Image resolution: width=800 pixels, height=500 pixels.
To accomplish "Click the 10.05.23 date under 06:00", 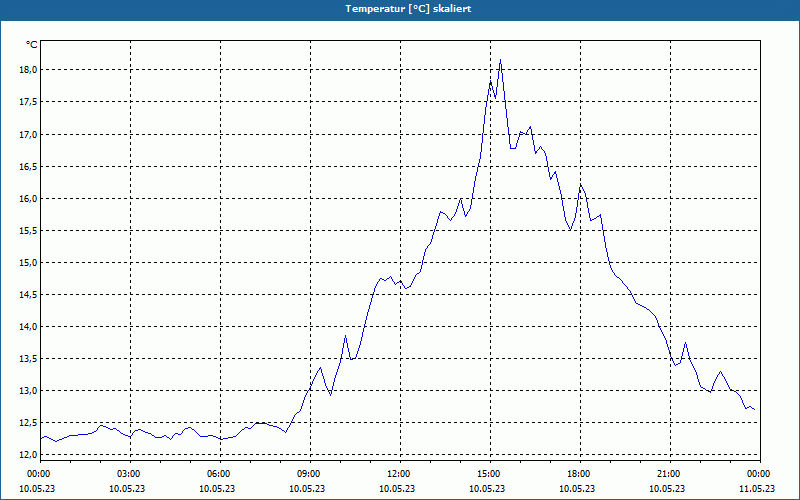I will click(217, 489).
